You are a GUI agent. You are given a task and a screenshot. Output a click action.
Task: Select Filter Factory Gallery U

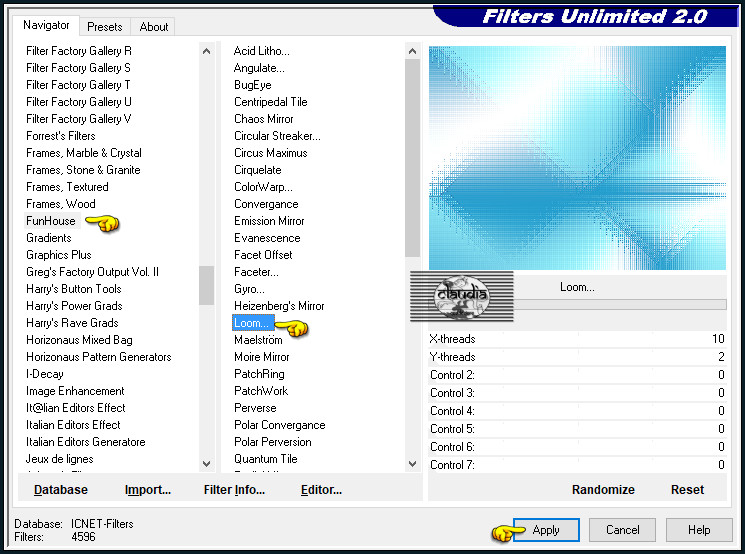pos(79,102)
